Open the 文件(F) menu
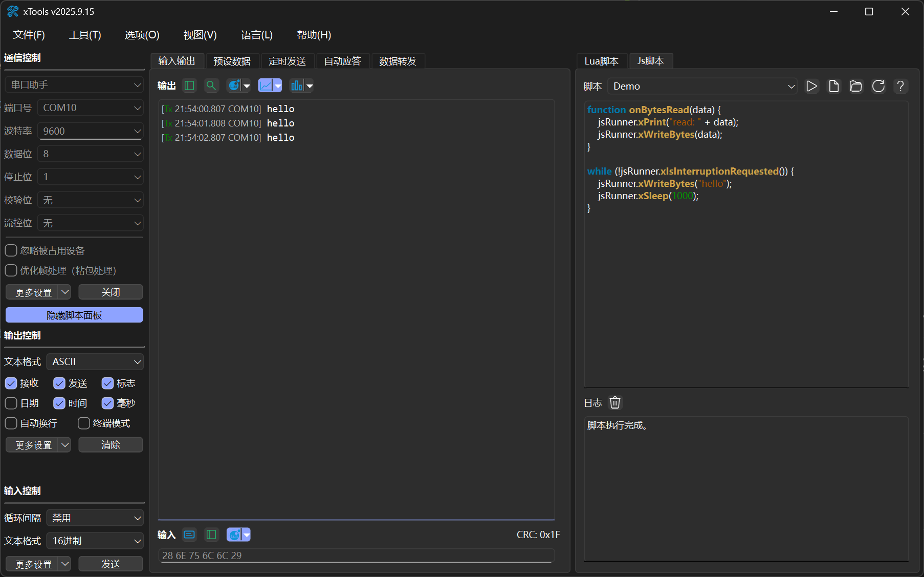Image resolution: width=924 pixels, height=577 pixels. pos(29,35)
